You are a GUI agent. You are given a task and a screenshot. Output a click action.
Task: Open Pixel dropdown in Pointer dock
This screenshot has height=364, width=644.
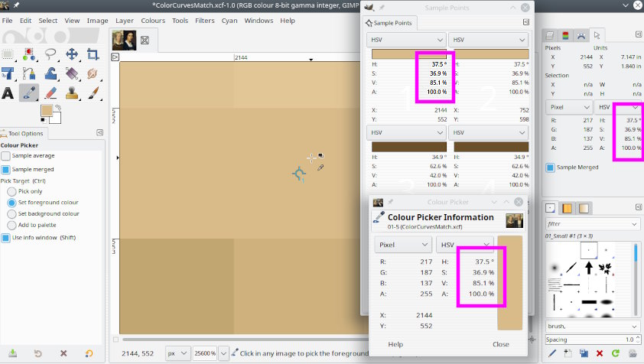click(x=568, y=107)
